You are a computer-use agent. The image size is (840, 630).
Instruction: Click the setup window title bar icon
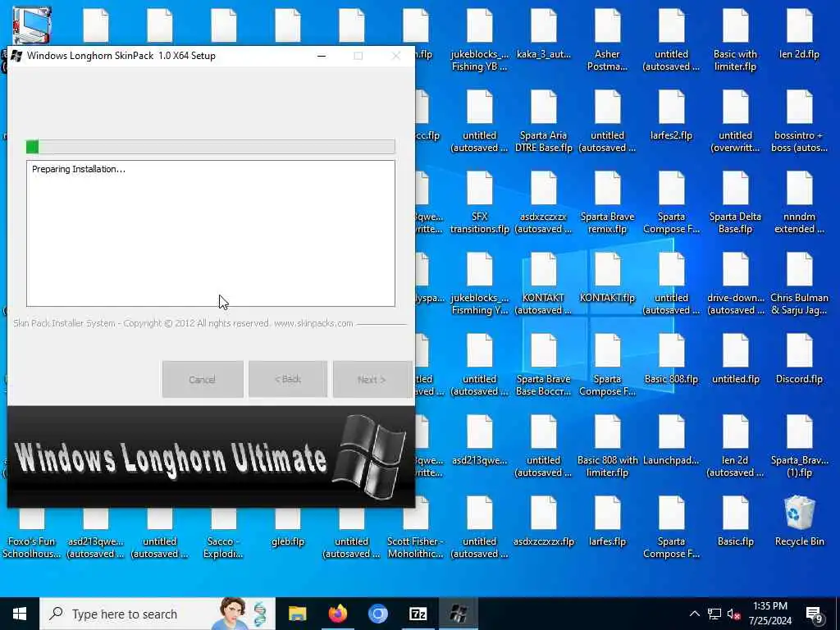[x=16, y=56]
